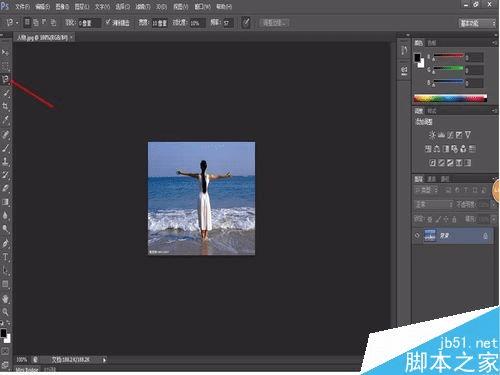500x375 pixels.
Task: Change screen mode at toolbox bottom
Action: [5, 364]
